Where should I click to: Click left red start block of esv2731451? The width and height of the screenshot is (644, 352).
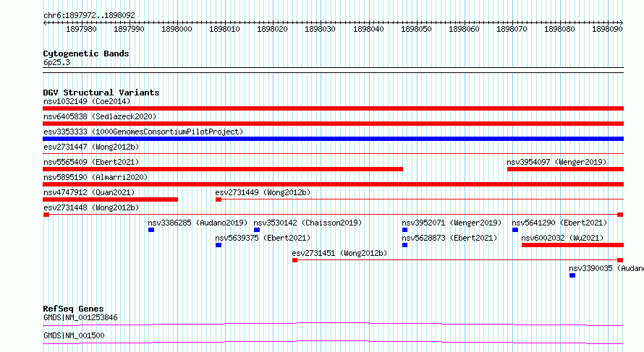pyautogui.click(x=295, y=260)
